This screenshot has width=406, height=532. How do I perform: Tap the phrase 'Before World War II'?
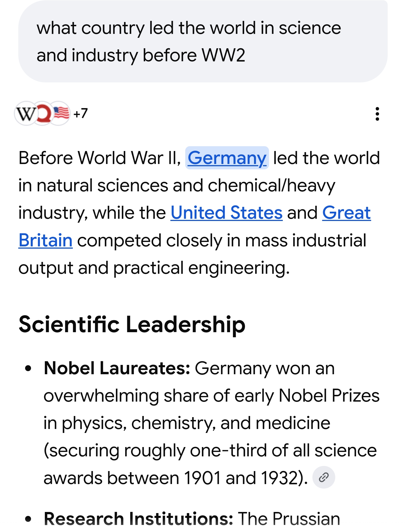(x=100, y=158)
